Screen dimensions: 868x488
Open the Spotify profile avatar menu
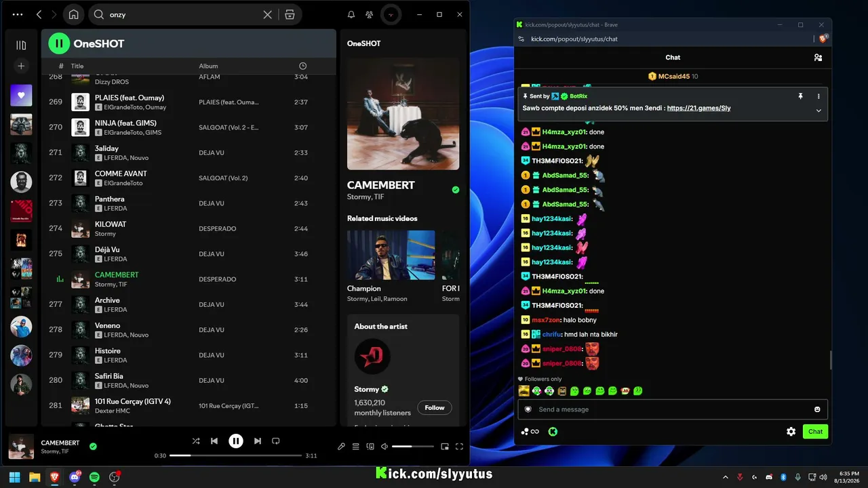point(391,14)
